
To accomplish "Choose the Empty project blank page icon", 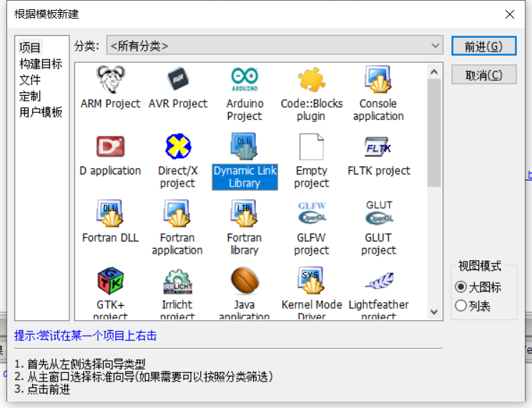I will (x=312, y=146).
